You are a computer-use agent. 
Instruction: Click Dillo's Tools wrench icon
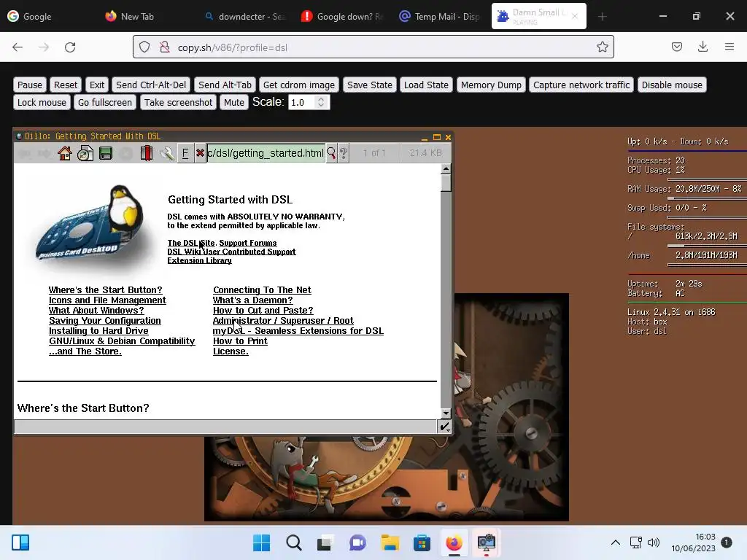tap(167, 153)
